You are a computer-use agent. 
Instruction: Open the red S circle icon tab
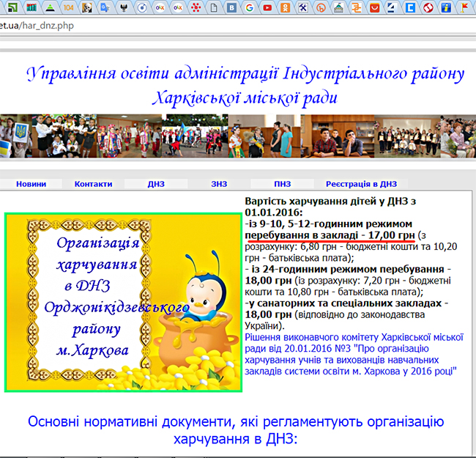click(x=428, y=7)
